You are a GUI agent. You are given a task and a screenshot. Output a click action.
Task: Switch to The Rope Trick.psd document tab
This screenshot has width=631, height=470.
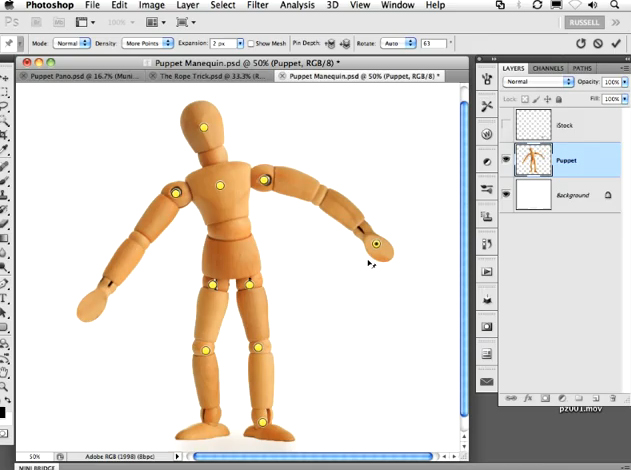tap(209, 75)
